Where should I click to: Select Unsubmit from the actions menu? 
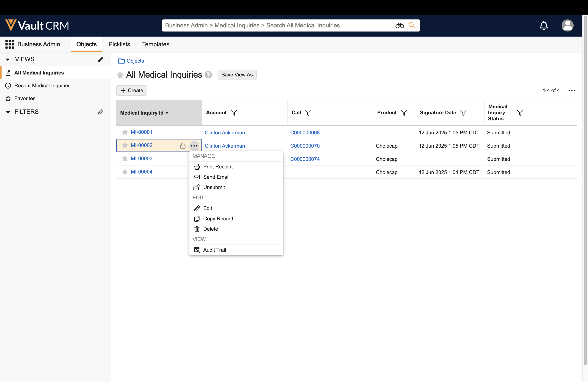click(x=214, y=187)
